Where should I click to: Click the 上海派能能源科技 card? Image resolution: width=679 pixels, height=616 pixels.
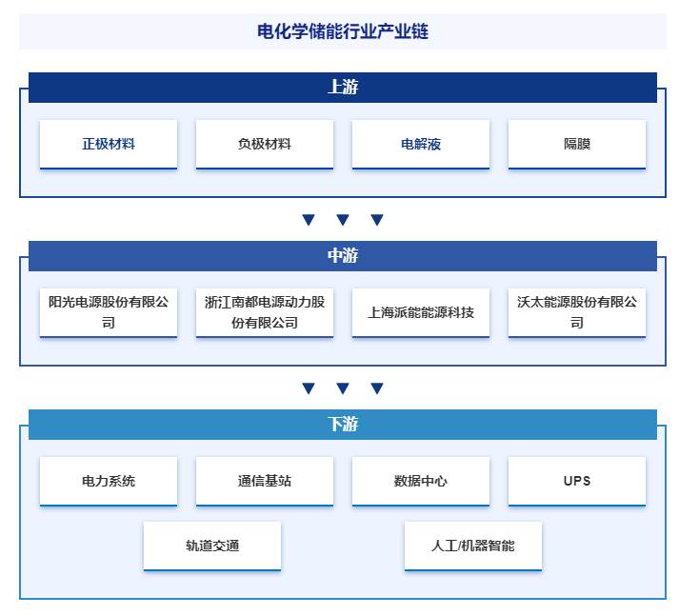pyautogui.click(x=421, y=312)
